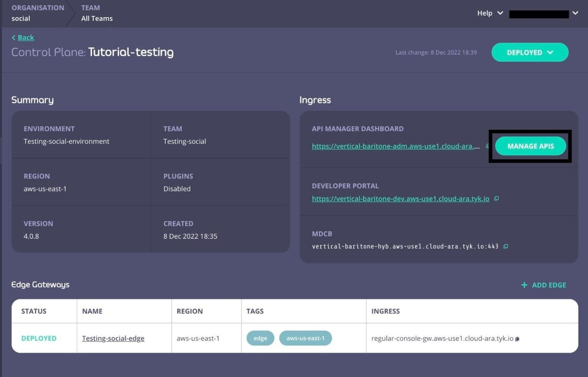Open All Teams from the breadcrumb

(96, 18)
